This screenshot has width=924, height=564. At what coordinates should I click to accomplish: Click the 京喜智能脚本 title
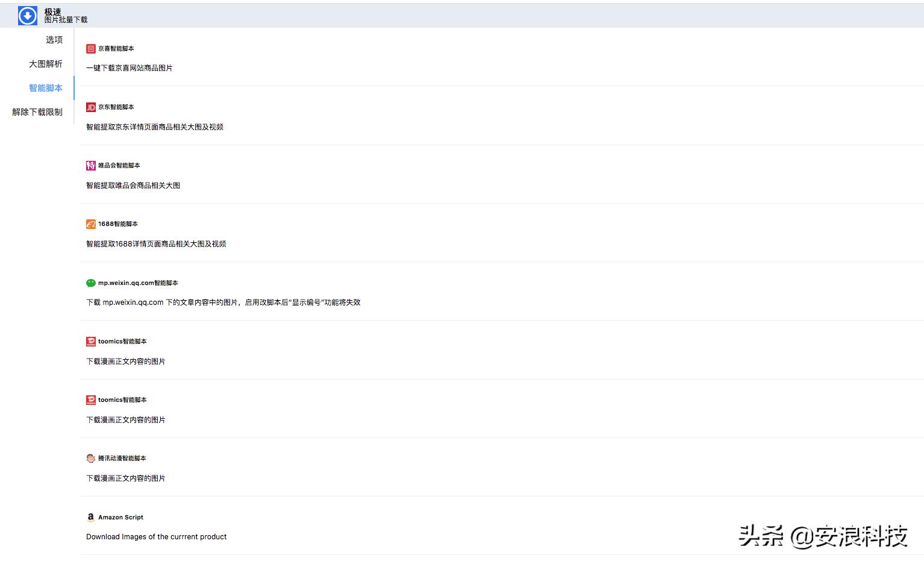click(116, 49)
